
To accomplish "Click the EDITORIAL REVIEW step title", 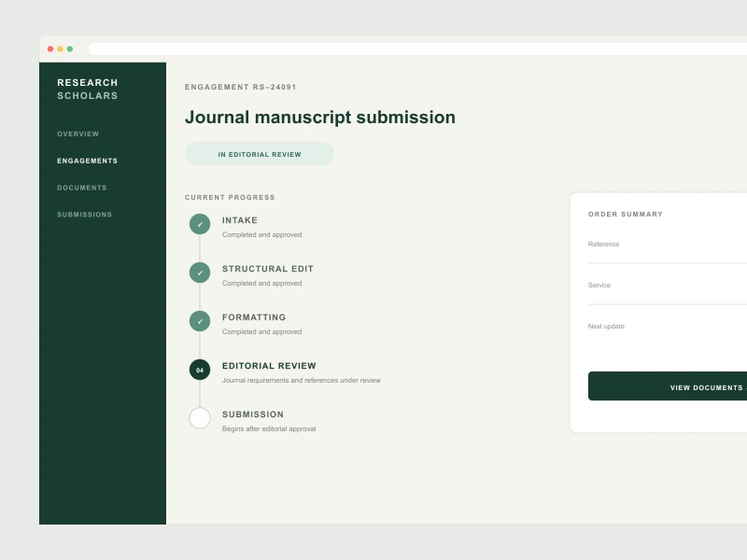I will pos(269,366).
